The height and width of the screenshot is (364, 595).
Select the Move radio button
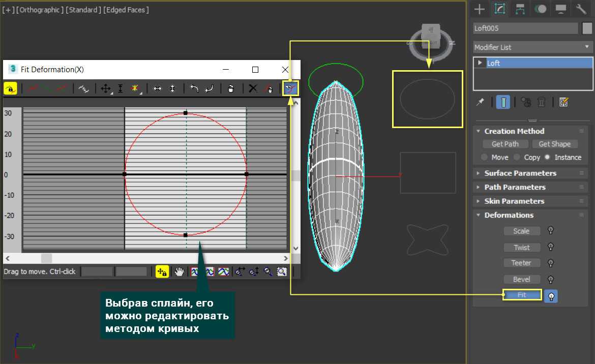pos(485,157)
